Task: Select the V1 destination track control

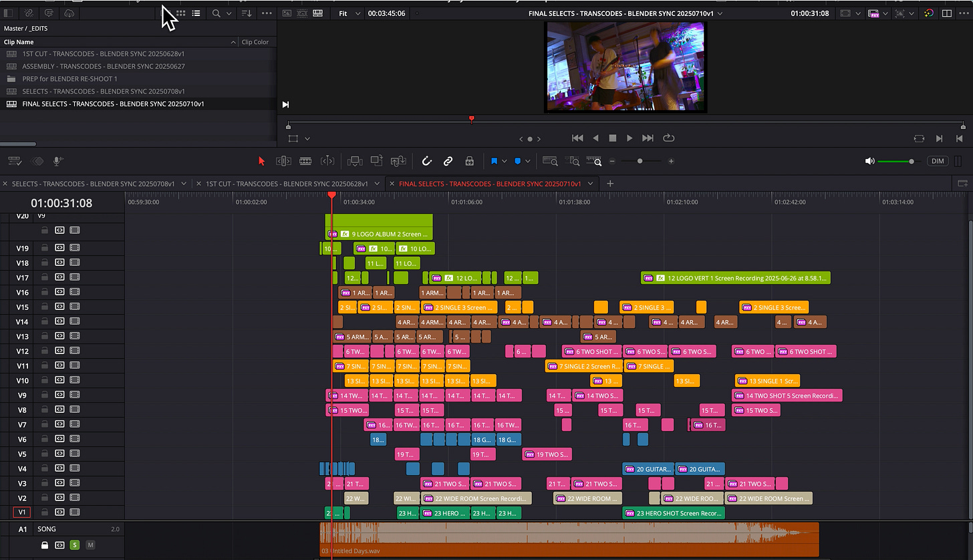Action: (x=22, y=513)
